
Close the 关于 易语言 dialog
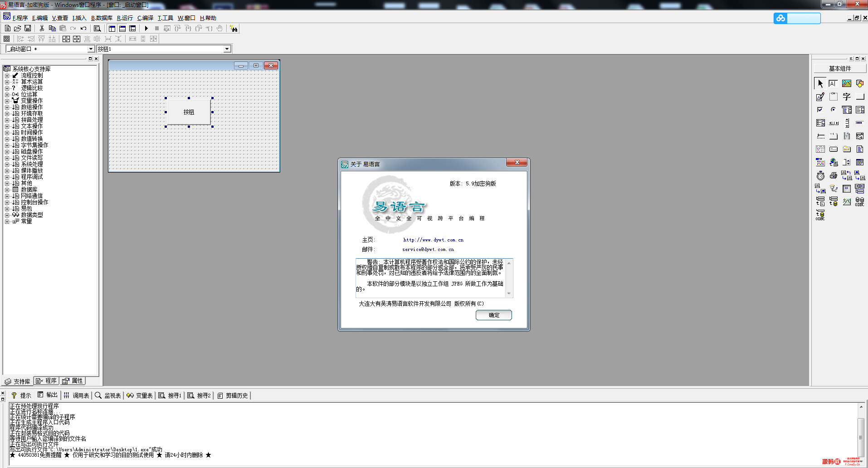517,162
